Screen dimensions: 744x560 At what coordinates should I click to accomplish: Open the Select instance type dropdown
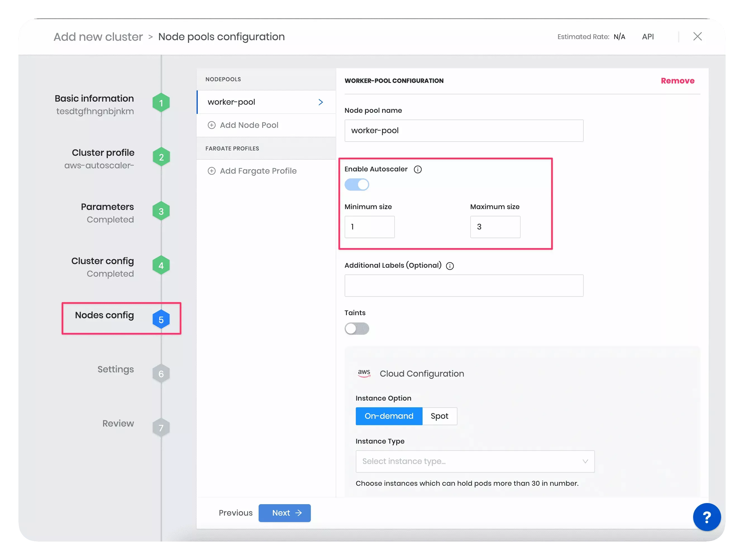point(475,461)
